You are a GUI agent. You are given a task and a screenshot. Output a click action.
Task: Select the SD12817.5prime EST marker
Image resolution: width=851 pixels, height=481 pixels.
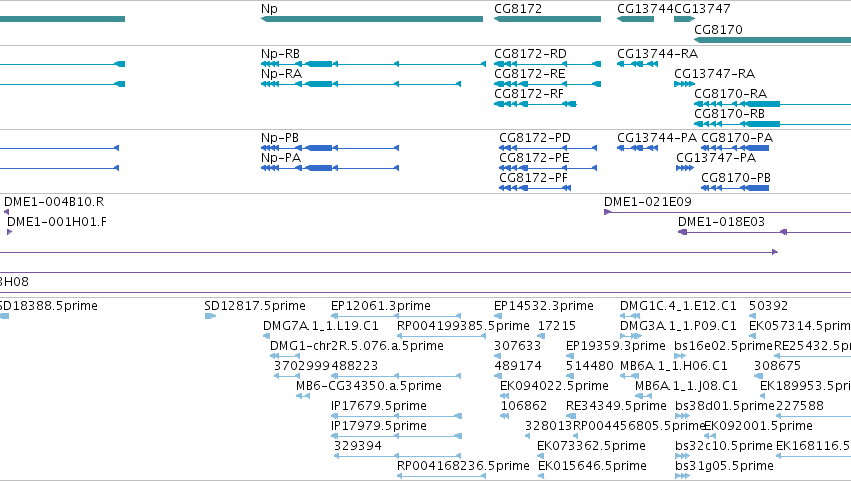(210, 316)
